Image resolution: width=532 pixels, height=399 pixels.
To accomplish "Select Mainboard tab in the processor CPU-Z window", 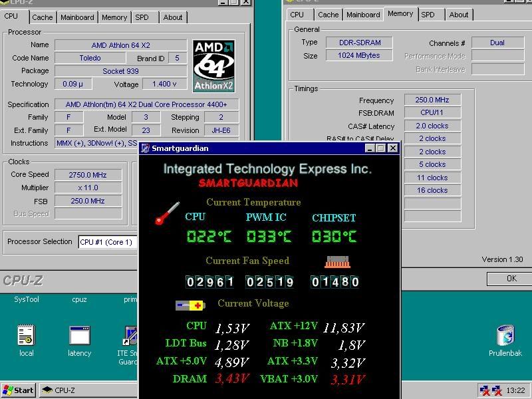I will coord(77,17).
